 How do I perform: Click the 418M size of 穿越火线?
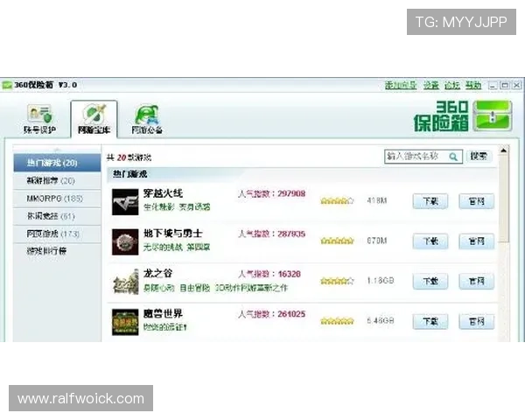377,200
